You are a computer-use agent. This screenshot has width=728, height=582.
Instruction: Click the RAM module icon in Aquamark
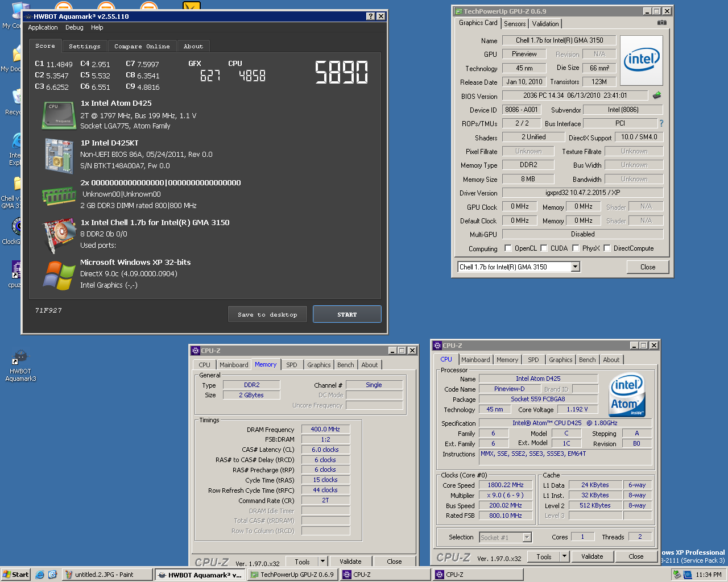(x=59, y=197)
